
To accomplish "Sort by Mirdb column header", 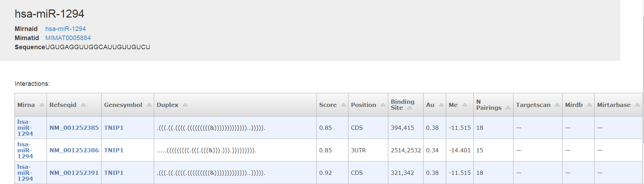I will tap(574, 105).
